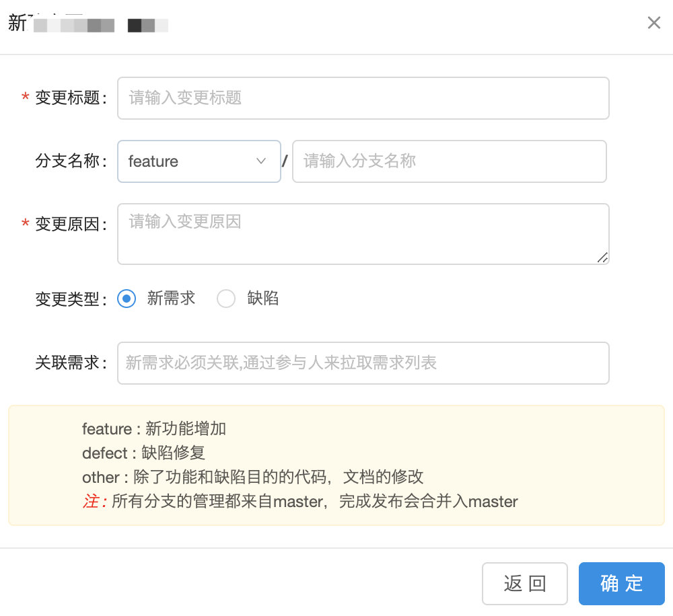The width and height of the screenshot is (673, 616).
Task: Click the 分支名称 label
Action: (70, 161)
